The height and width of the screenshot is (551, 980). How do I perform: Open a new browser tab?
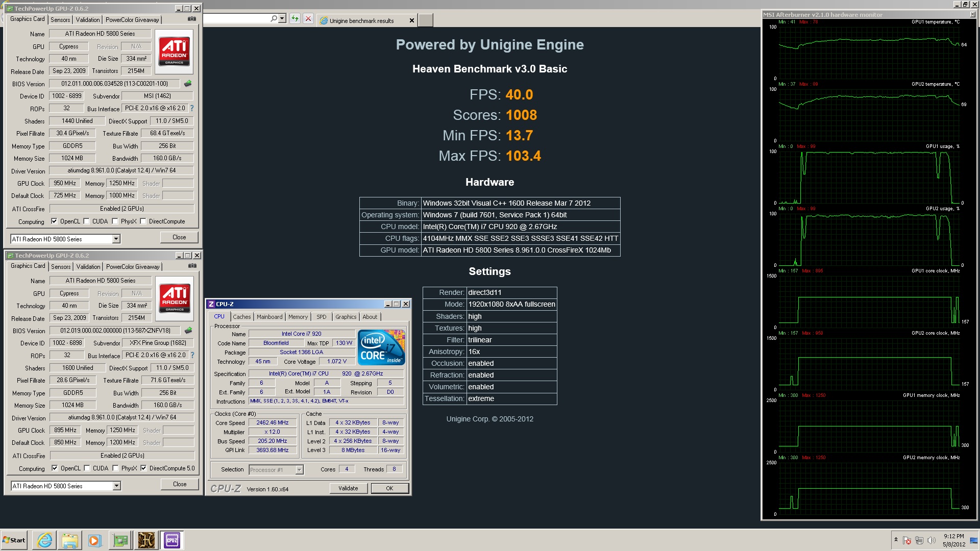(x=426, y=20)
